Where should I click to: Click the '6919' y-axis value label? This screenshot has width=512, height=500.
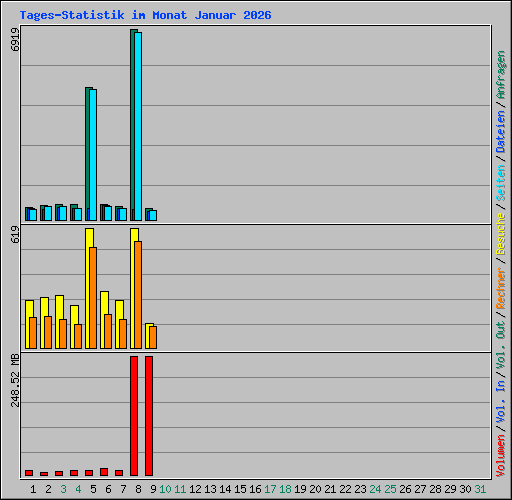(x=15, y=39)
